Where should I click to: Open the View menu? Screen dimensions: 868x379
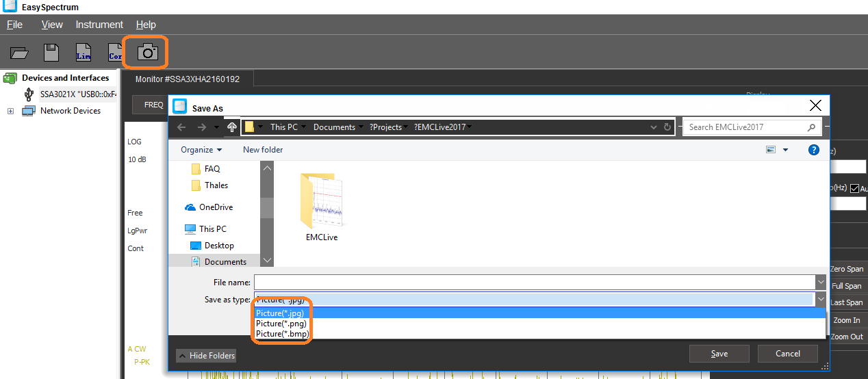52,25
